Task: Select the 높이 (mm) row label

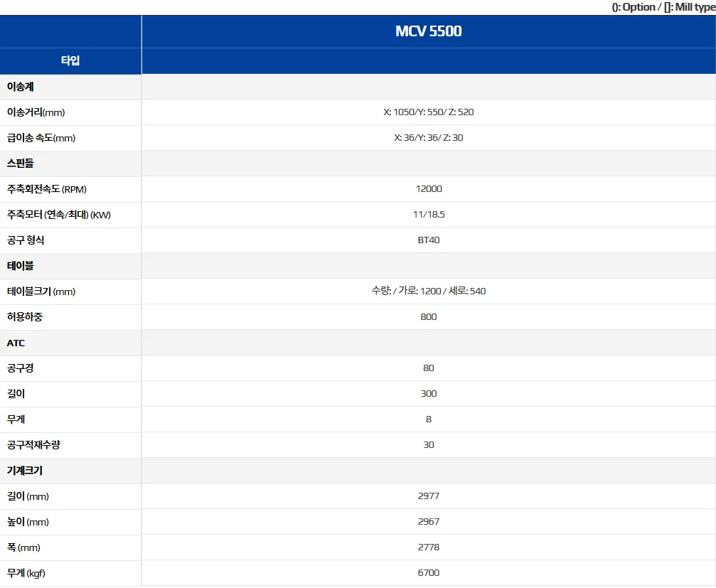Action: (28, 522)
